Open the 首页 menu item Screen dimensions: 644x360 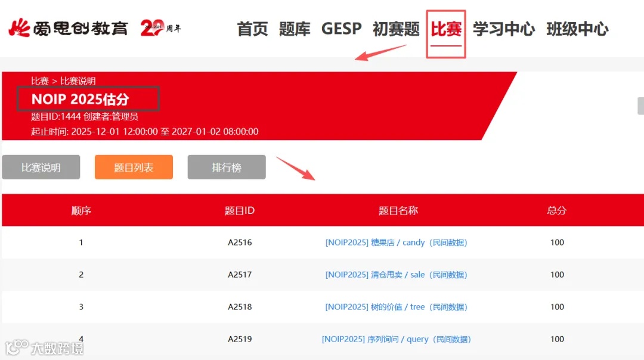pyautogui.click(x=252, y=28)
